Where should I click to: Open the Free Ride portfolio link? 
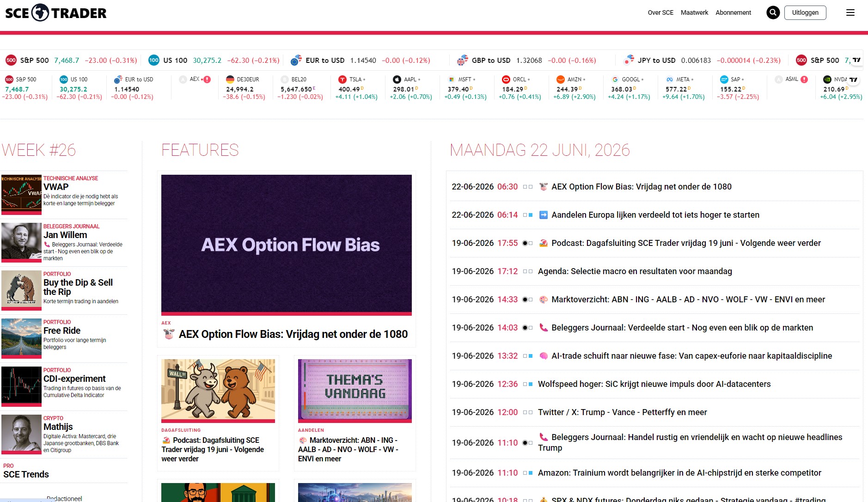[x=62, y=331]
